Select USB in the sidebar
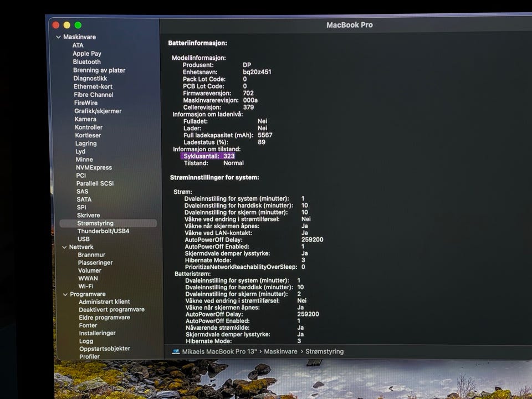Screen dimensions: 532x399 [84, 239]
